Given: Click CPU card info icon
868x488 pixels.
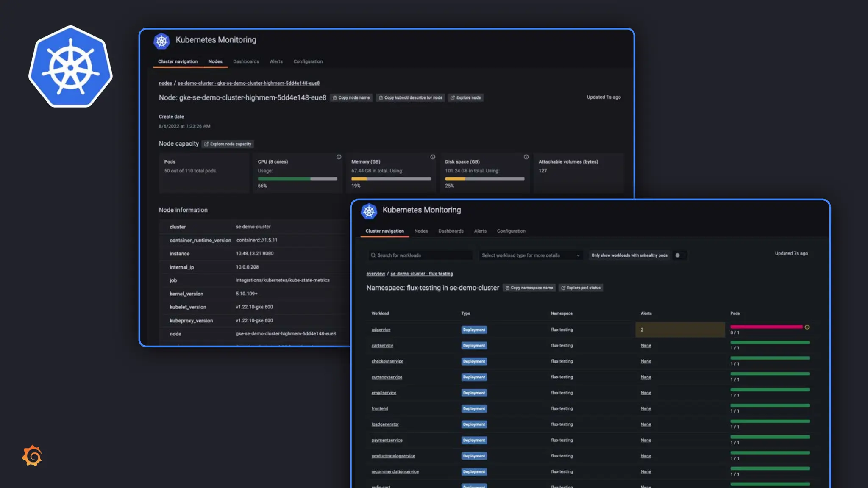Looking at the screenshot, I should tap(339, 157).
